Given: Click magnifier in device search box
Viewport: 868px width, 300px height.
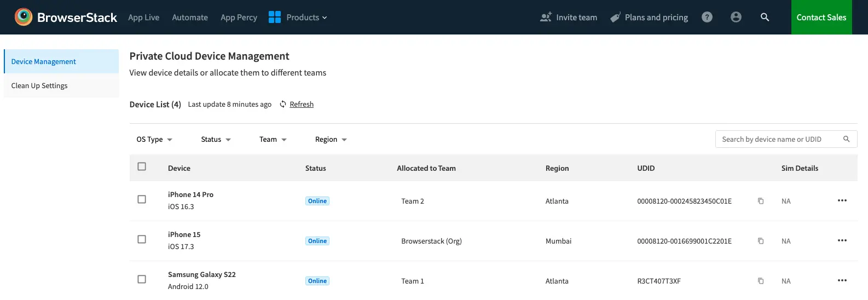Looking at the screenshot, I should point(846,139).
